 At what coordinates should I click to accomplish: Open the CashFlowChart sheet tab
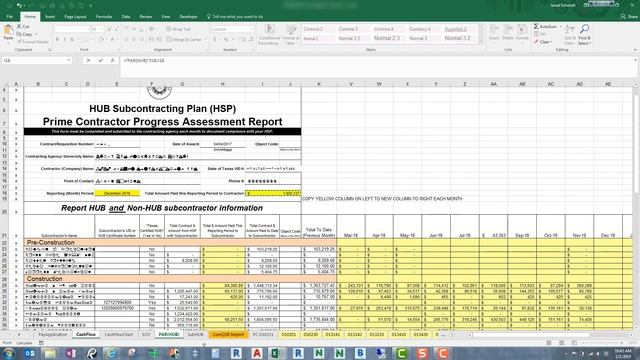119,334
